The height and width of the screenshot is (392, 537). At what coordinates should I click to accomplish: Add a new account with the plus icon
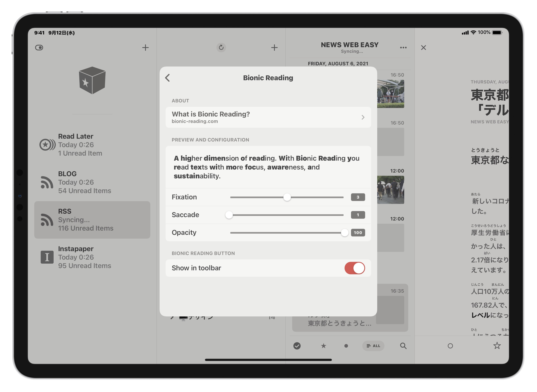coord(145,48)
